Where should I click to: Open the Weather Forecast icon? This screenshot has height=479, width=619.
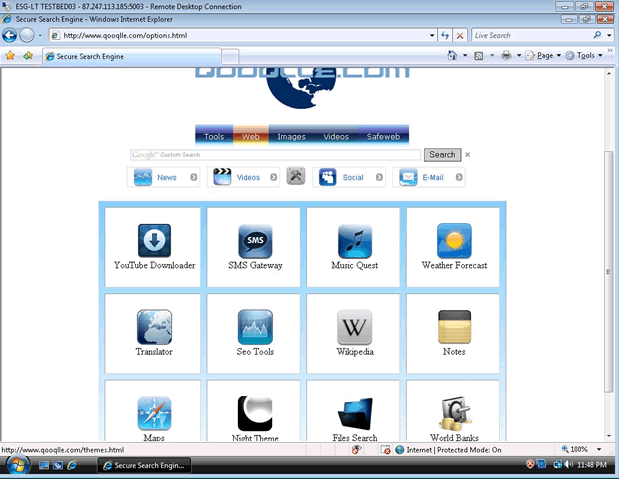(x=454, y=241)
